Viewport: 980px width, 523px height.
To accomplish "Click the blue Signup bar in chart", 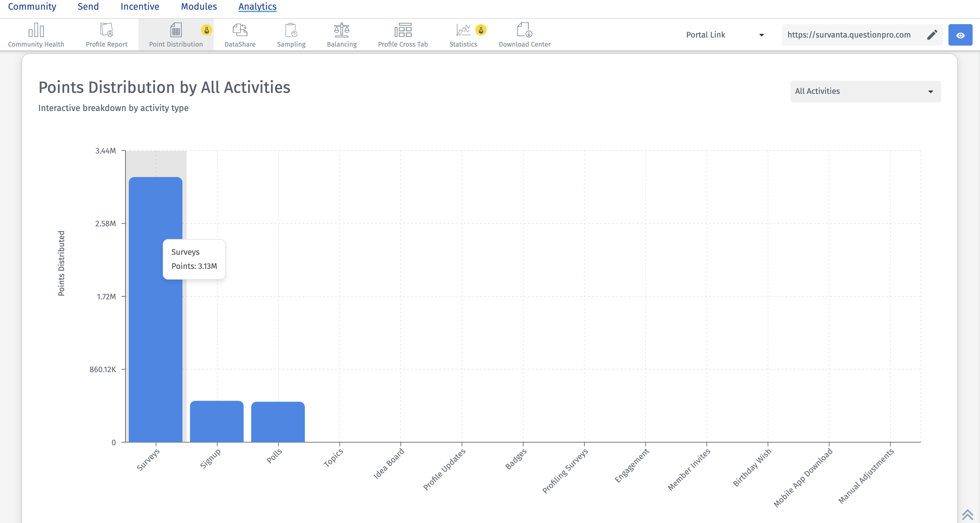I will coord(216,421).
